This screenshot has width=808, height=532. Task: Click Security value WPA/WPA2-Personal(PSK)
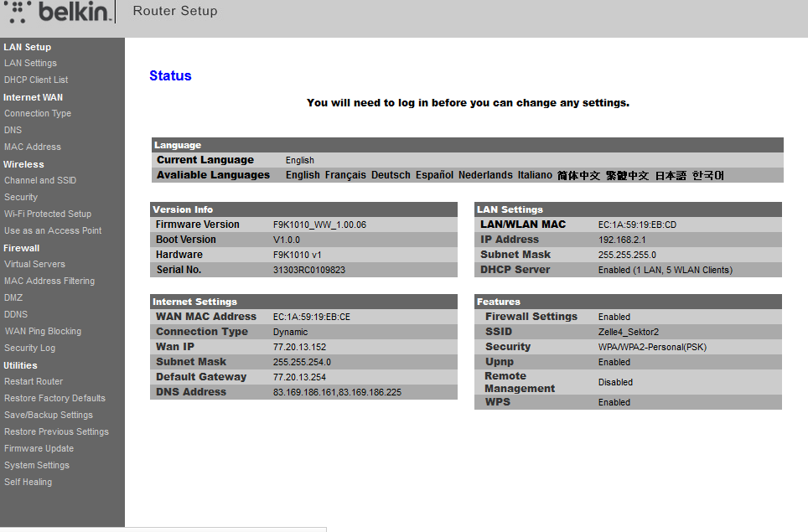coord(652,347)
